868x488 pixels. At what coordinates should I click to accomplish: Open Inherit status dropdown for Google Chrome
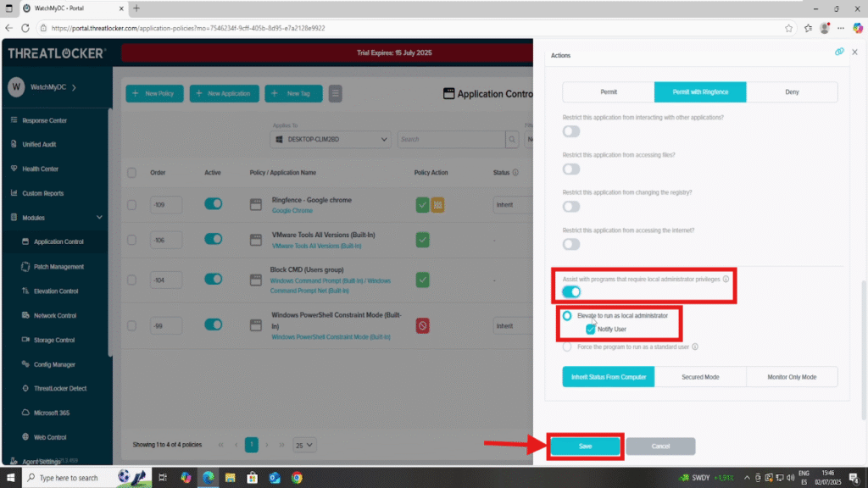[x=513, y=205]
